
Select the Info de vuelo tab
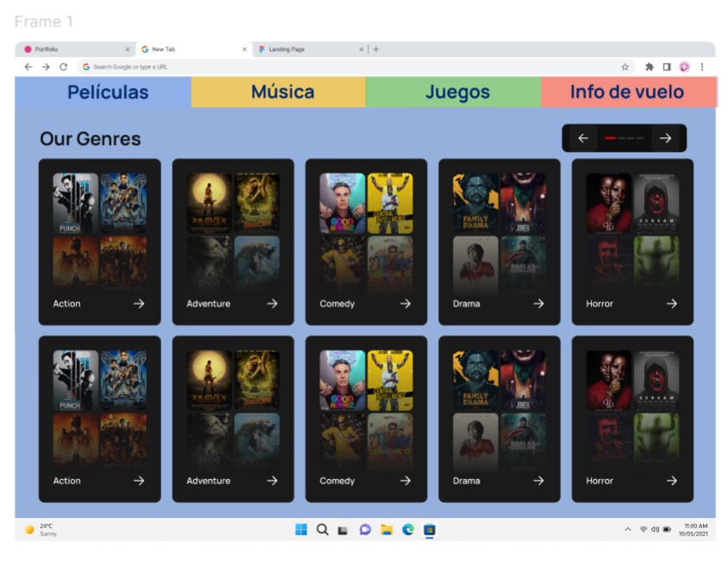[628, 92]
